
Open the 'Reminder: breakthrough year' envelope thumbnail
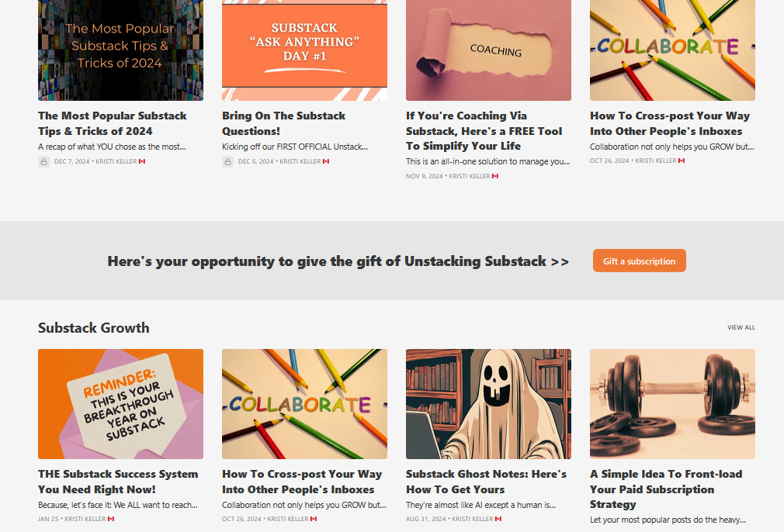click(120, 404)
